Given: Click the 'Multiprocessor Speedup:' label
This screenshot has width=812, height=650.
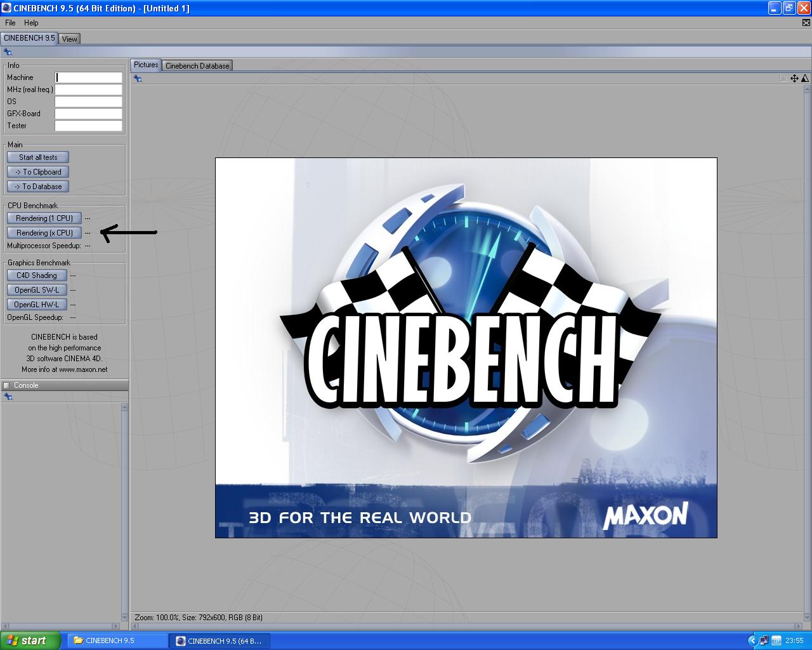Looking at the screenshot, I should tap(44, 246).
